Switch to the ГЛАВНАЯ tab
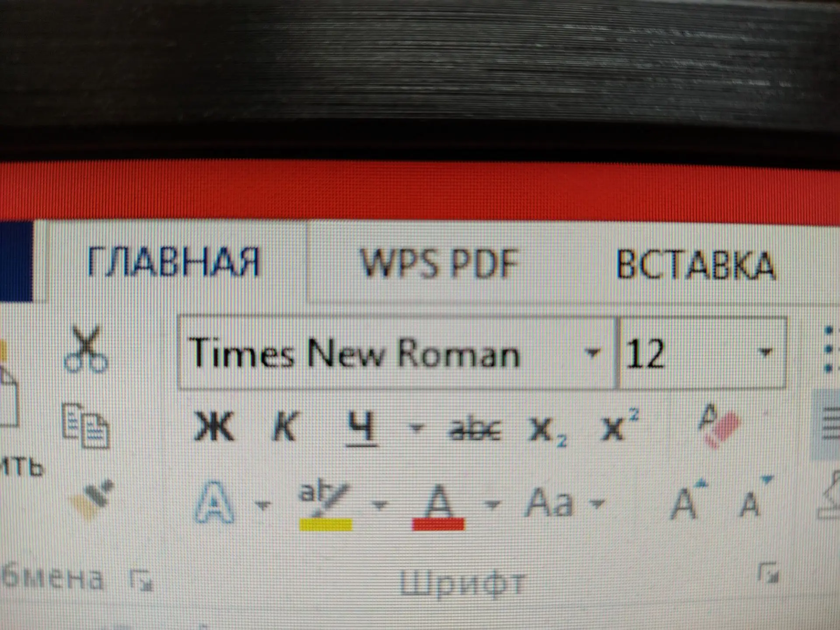 [174, 262]
